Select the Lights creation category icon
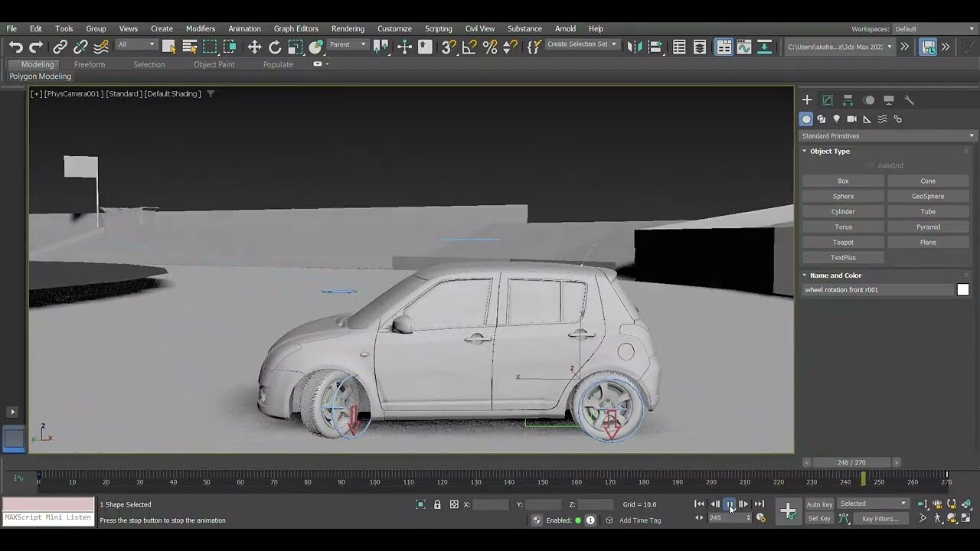Viewport: 980px width, 551px height. coord(837,119)
